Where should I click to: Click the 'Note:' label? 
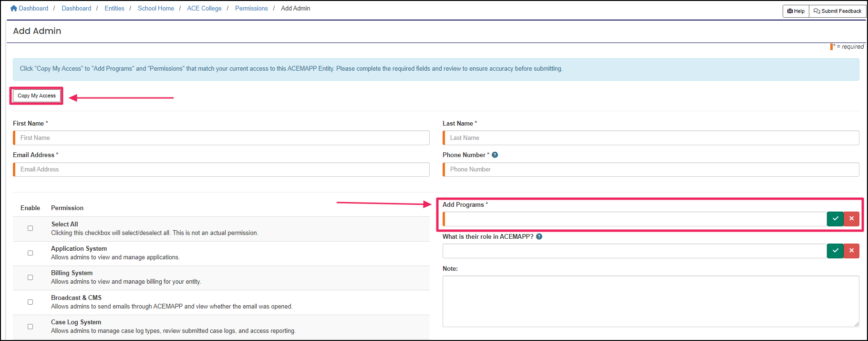[x=450, y=268]
